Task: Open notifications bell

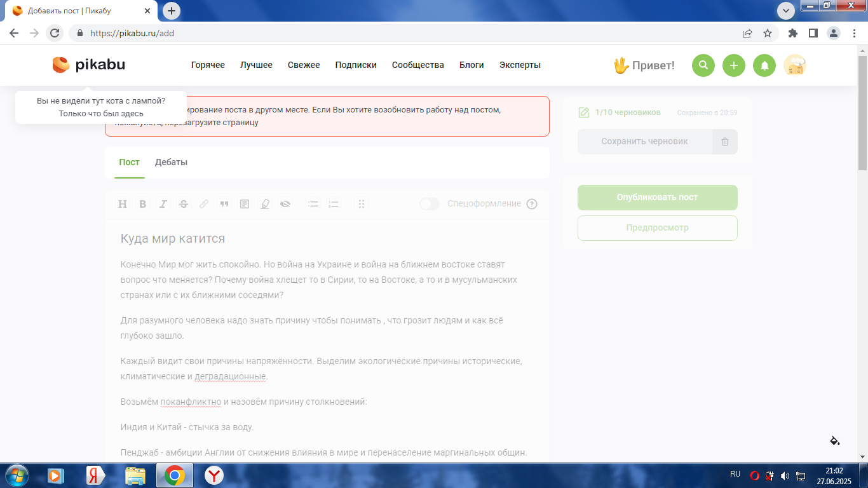Action: coord(764,65)
